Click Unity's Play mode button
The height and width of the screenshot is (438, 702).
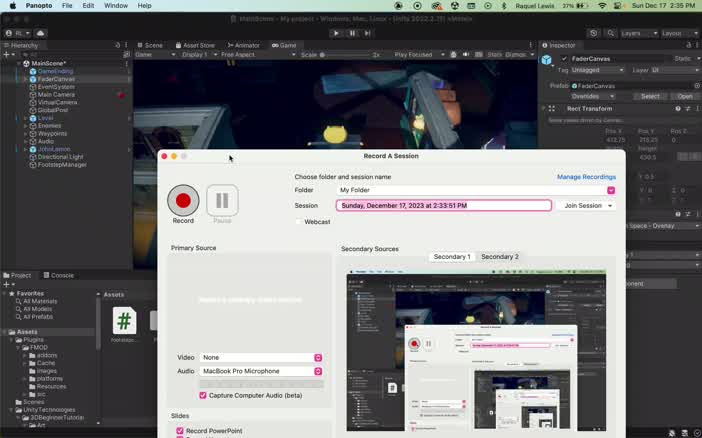pos(336,33)
